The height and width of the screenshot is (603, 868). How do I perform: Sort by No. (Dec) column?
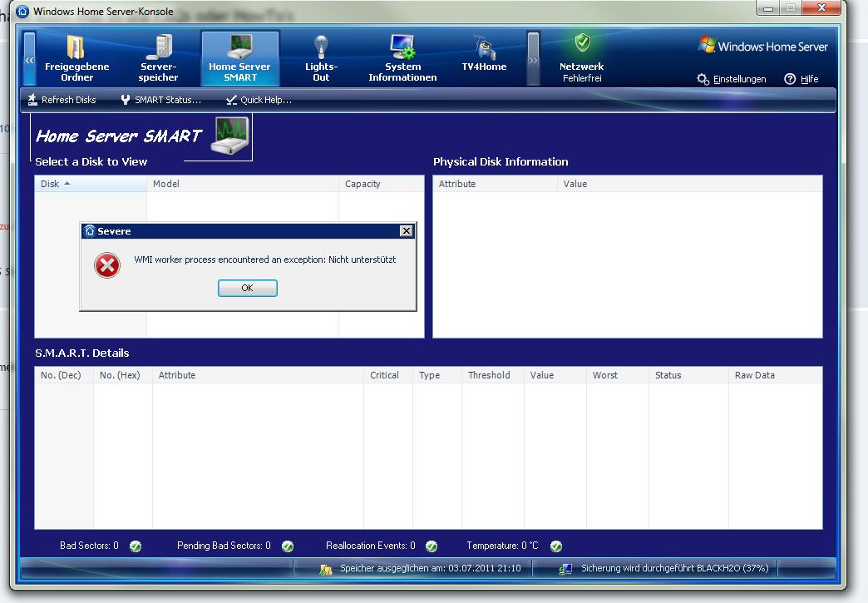coord(64,375)
